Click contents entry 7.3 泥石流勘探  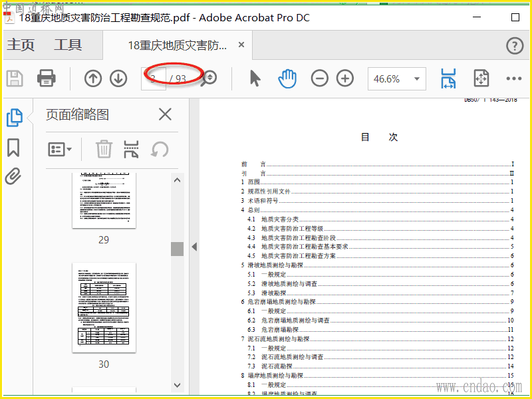(x=380, y=366)
